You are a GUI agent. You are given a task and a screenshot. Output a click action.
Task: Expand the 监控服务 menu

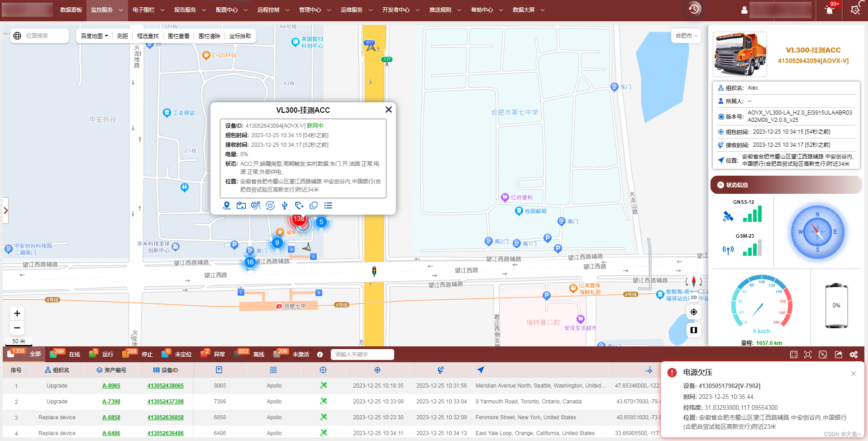(106, 10)
